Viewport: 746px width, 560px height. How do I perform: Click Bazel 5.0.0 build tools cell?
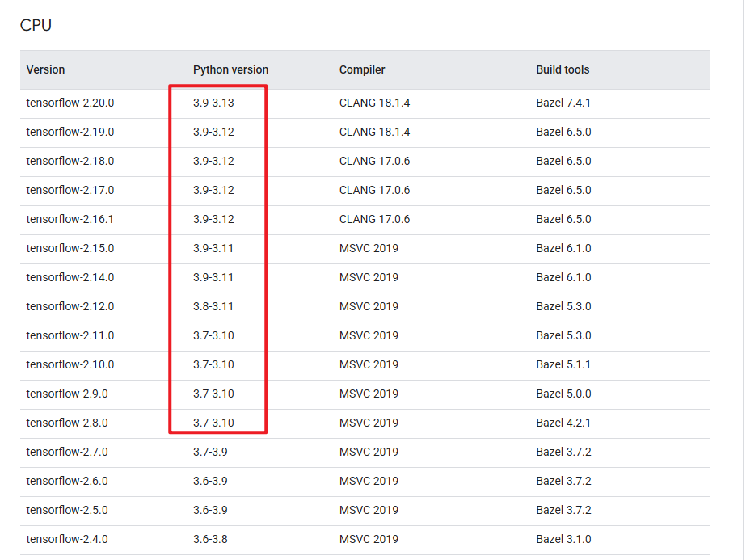(564, 394)
